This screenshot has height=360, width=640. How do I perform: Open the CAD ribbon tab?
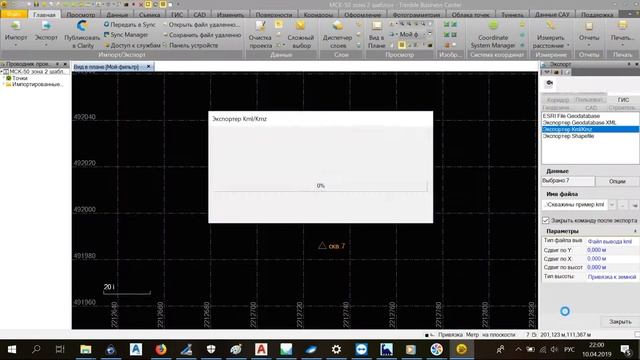tap(200, 15)
